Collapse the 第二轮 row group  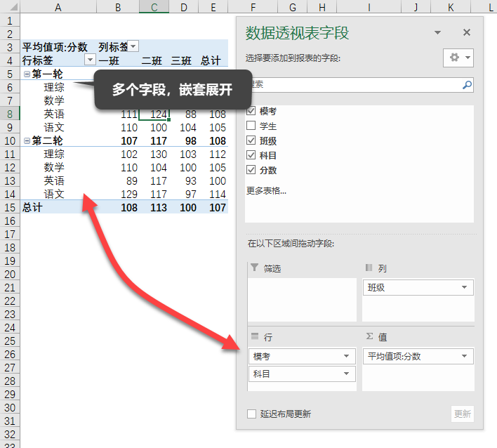point(27,141)
